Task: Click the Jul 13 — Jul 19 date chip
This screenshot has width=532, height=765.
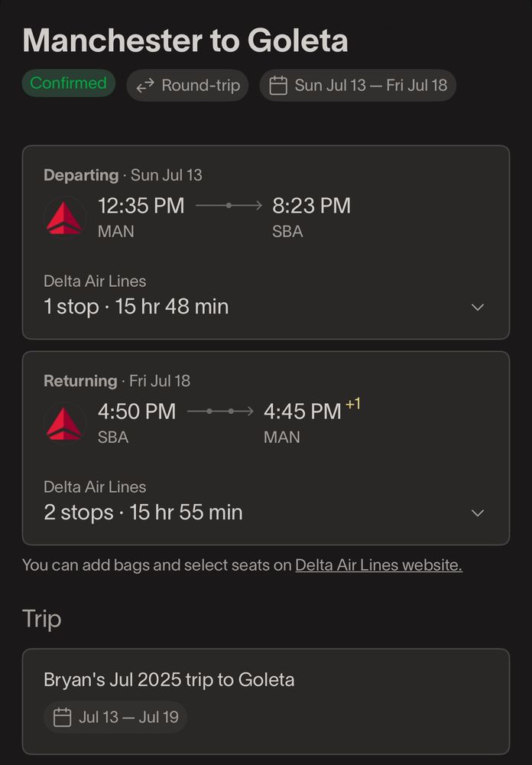Action: pos(115,718)
